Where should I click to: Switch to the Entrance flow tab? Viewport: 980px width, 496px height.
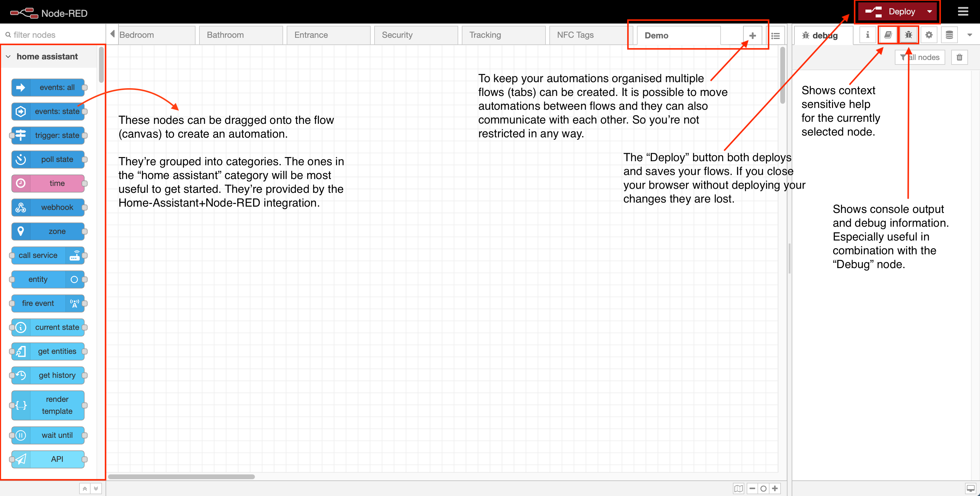(328, 35)
